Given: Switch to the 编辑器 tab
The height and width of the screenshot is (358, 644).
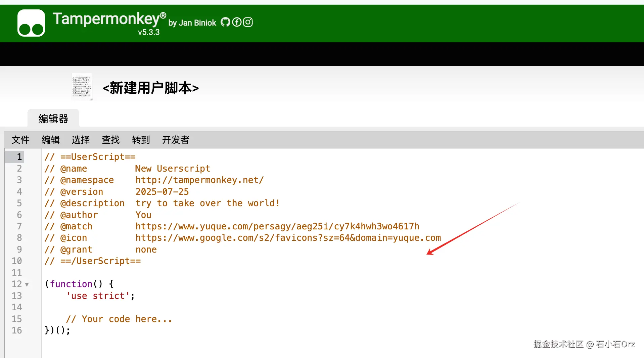Looking at the screenshot, I should [x=53, y=119].
